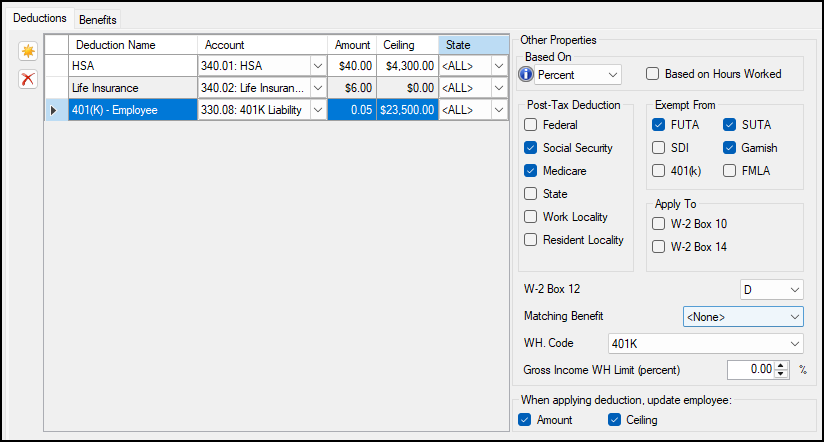Enable the Federal post-tax checkbox
Screen dimensions: 824x442
click(531, 125)
